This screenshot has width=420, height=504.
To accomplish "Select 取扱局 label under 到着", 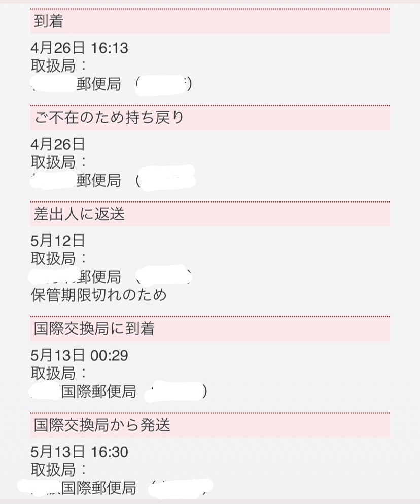I will [x=58, y=66].
